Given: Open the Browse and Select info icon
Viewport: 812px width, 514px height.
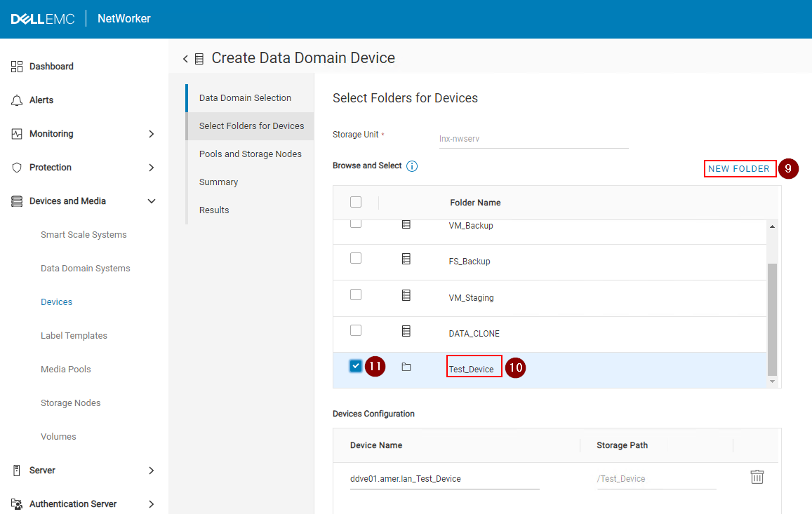Looking at the screenshot, I should (x=412, y=166).
